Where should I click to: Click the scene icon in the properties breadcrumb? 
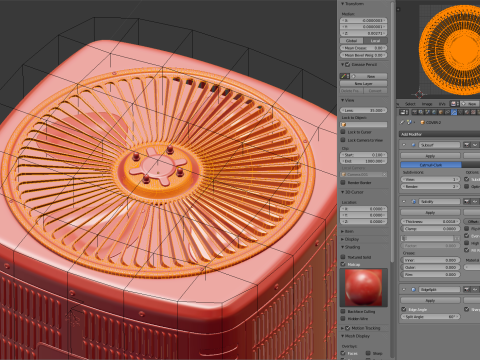point(409,122)
